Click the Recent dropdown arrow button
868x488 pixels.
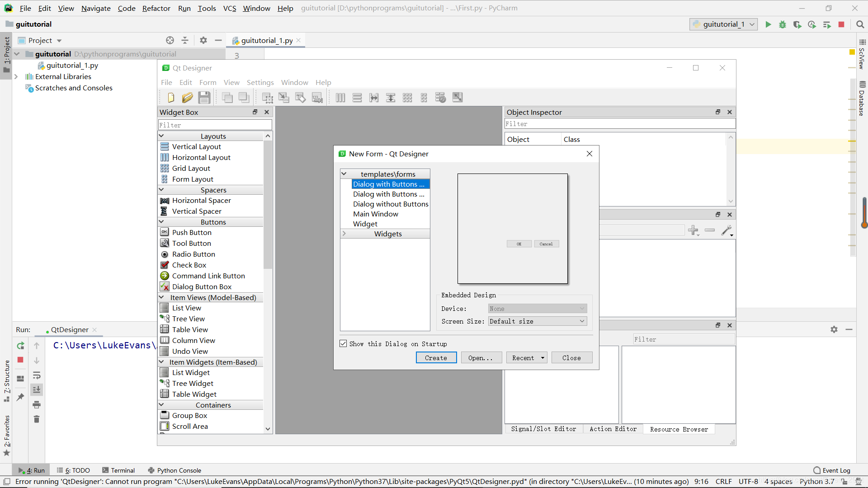coord(542,358)
